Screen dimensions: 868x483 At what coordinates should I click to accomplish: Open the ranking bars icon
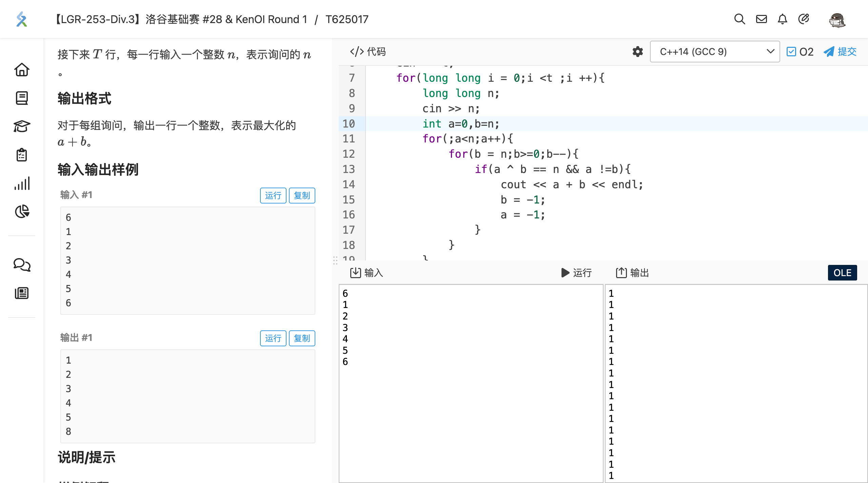[22, 183]
